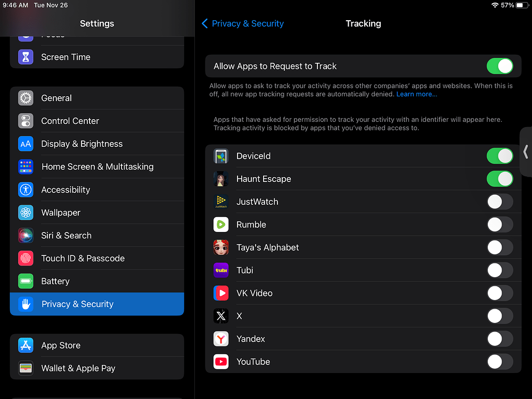The width and height of the screenshot is (532, 399).
Task: Collapse the slide-over panel with right-edge chevron
Action: pos(526,153)
